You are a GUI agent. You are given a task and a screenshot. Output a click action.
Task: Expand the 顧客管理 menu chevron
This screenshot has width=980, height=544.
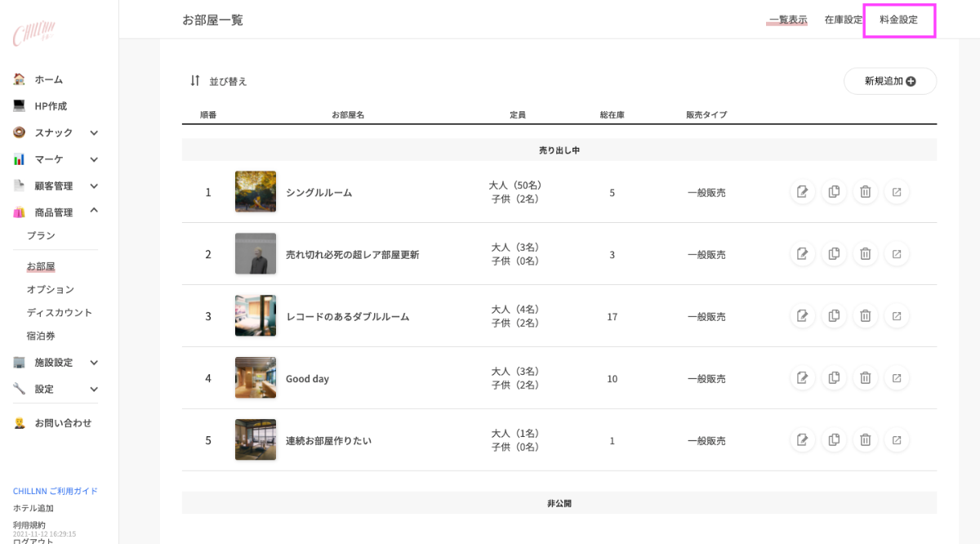[94, 186]
